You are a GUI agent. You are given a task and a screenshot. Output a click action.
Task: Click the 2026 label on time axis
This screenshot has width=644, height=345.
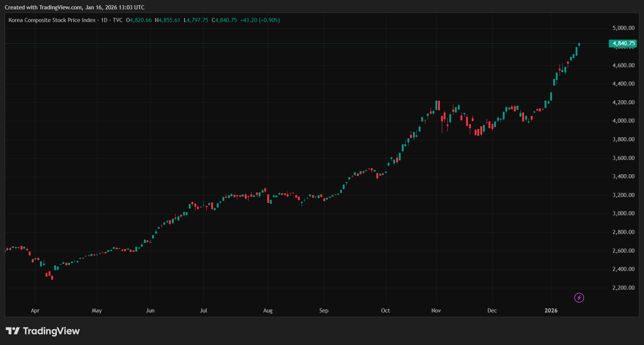551,311
